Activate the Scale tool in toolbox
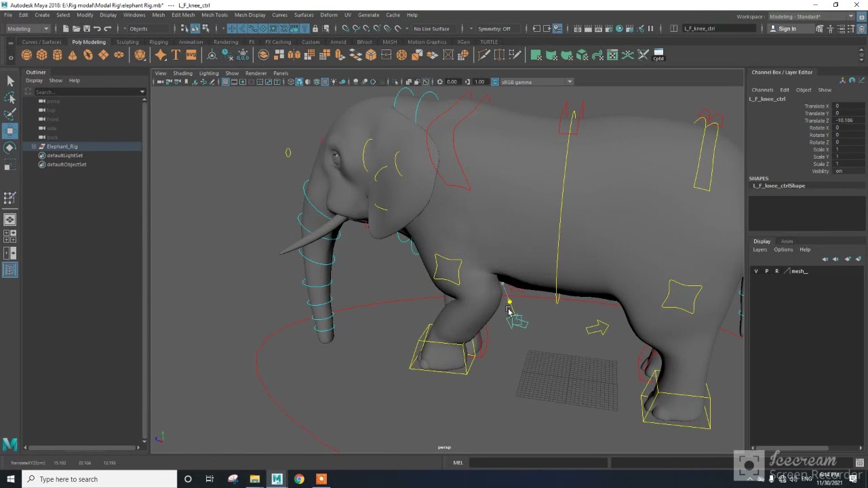The image size is (868, 488). click(x=10, y=166)
